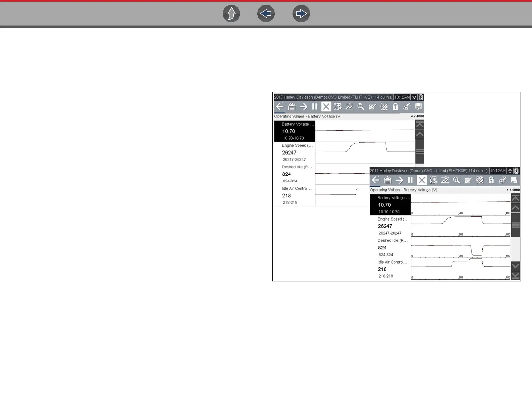Image resolution: width=532 pixels, height=411 pixels.
Task: Tap highlighted Clear X icon in upper screenshot
Action: click(326, 106)
